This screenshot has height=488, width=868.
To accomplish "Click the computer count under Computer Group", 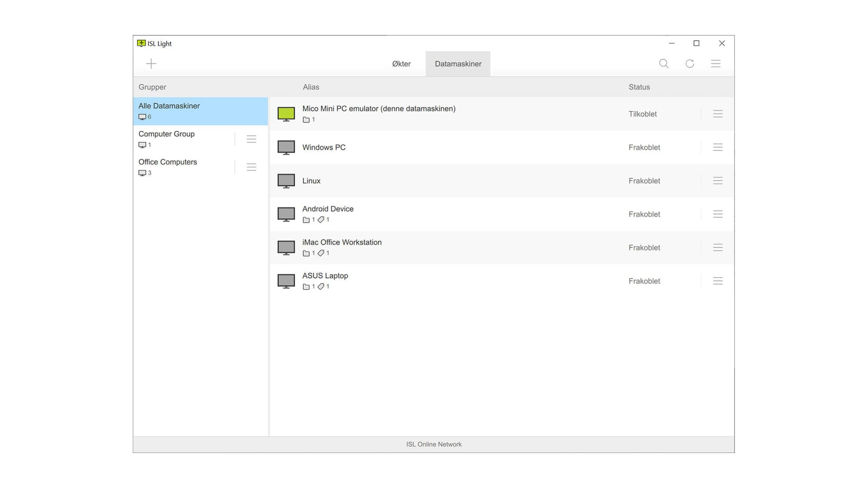I will click(145, 145).
